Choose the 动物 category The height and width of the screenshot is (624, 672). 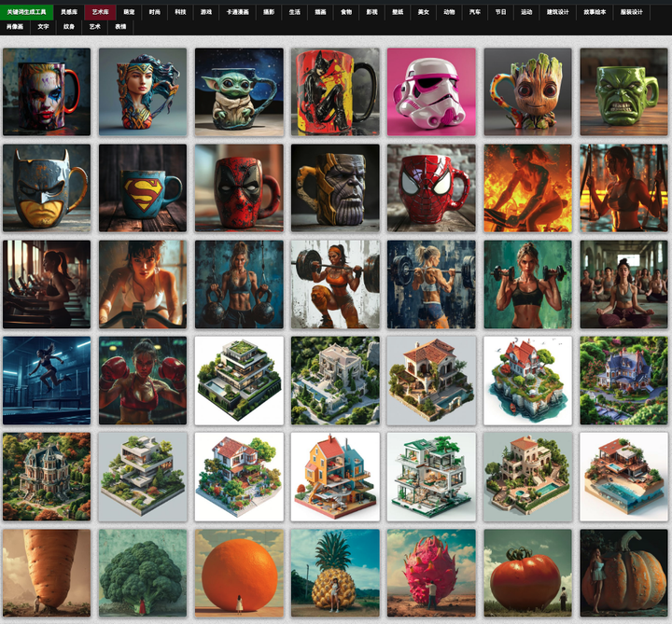tap(449, 12)
